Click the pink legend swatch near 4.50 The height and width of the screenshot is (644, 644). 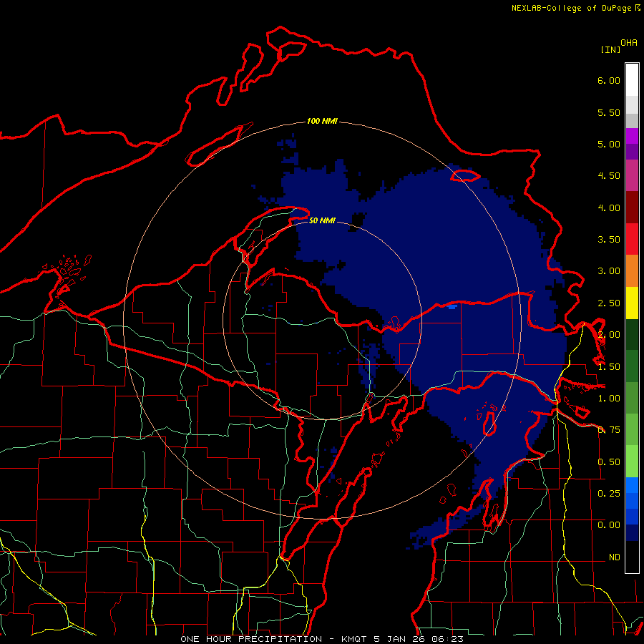(632, 175)
